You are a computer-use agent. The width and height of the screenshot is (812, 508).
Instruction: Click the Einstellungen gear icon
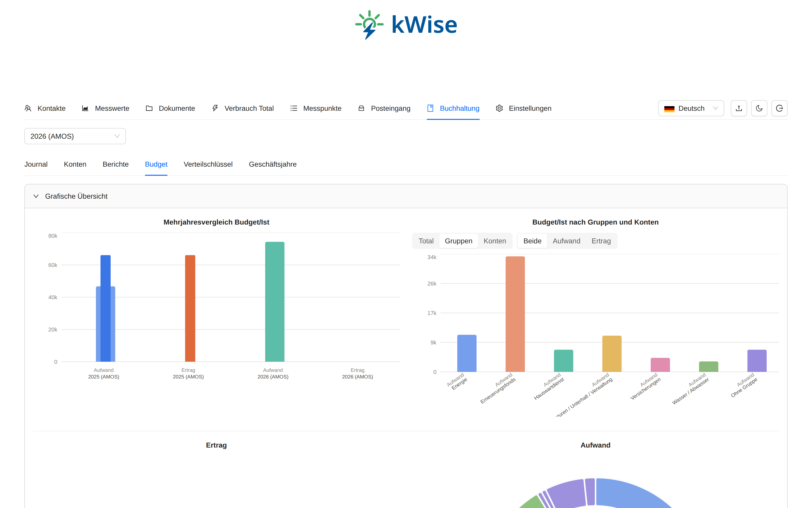[499, 108]
